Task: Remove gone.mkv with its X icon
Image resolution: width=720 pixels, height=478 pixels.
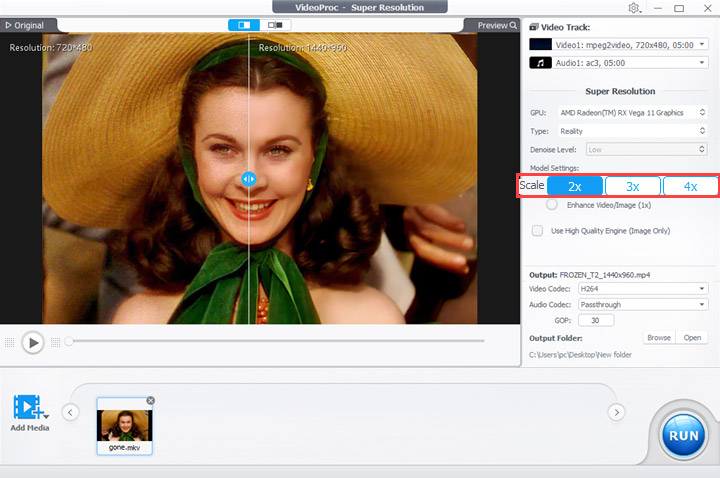Action: click(x=151, y=400)
